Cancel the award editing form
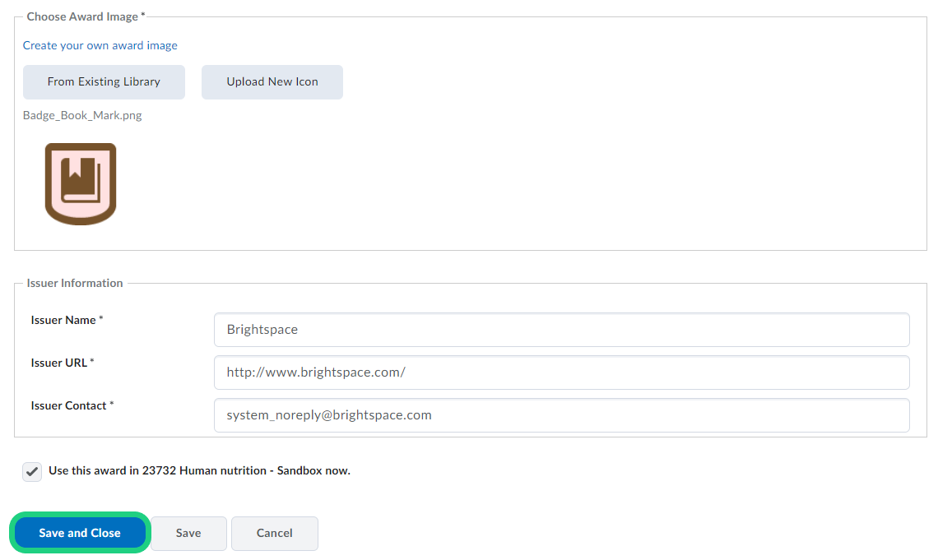The height and width of the screenshot is (560, 952). click(274, 534)
